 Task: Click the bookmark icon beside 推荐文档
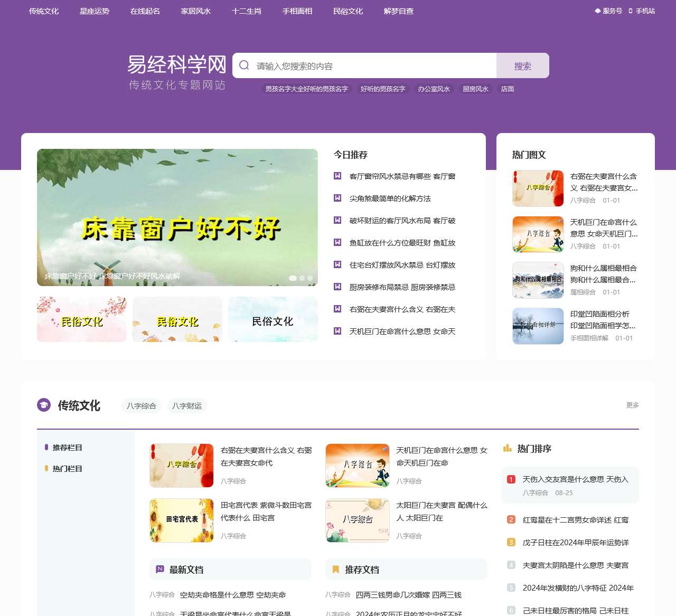coord(335,570)
